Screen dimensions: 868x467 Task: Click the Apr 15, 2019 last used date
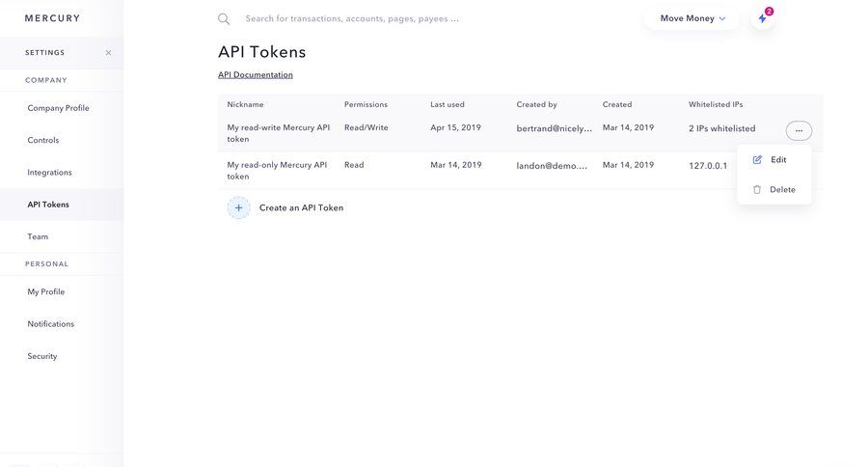click(x=455, y=127)
